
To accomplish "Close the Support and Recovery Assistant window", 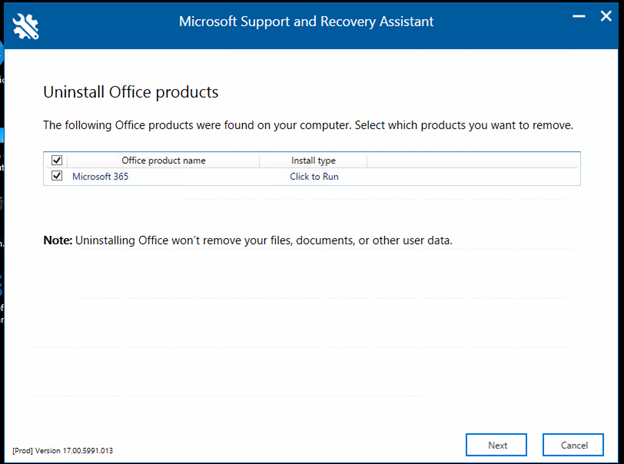I will click(x=605, y=15).
